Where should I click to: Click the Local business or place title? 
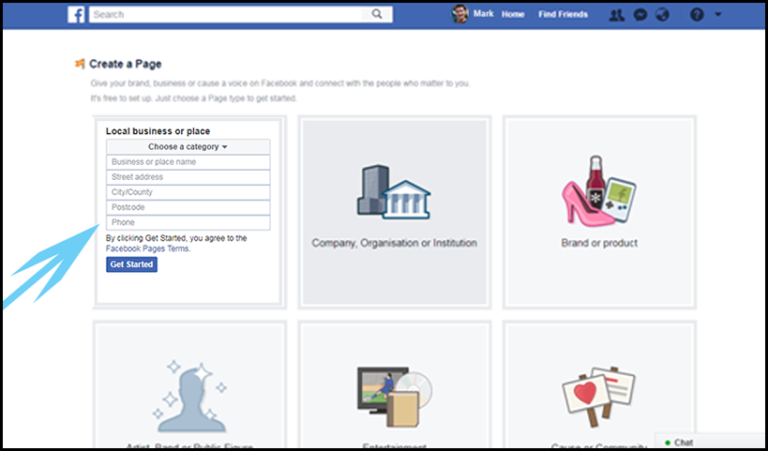[158, 131]
